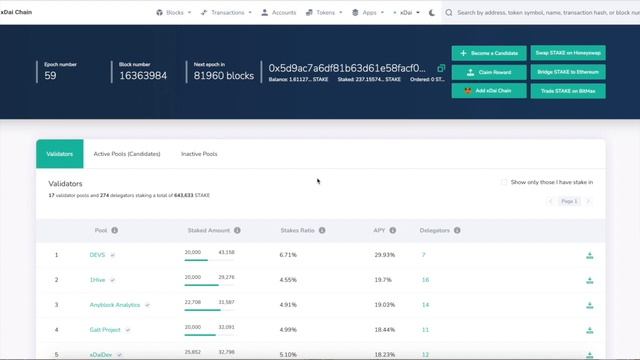Click xDai Chain logo text
Viewport: 640px width, 360px height.
pos(16,12)
